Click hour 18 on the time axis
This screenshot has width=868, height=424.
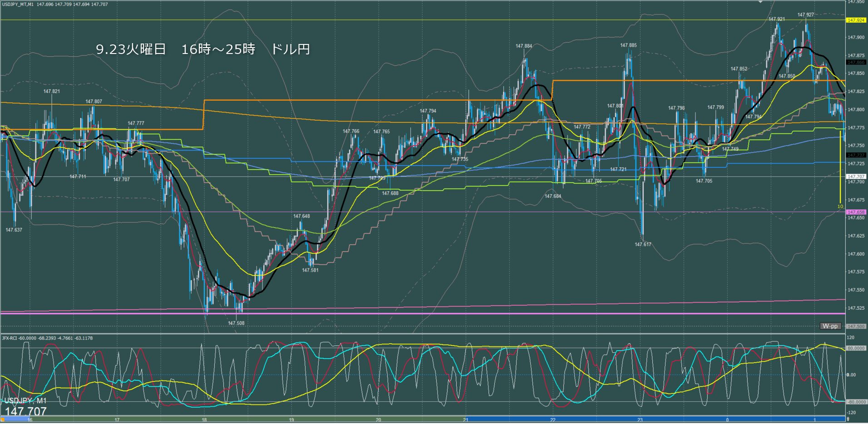(204, 420)
